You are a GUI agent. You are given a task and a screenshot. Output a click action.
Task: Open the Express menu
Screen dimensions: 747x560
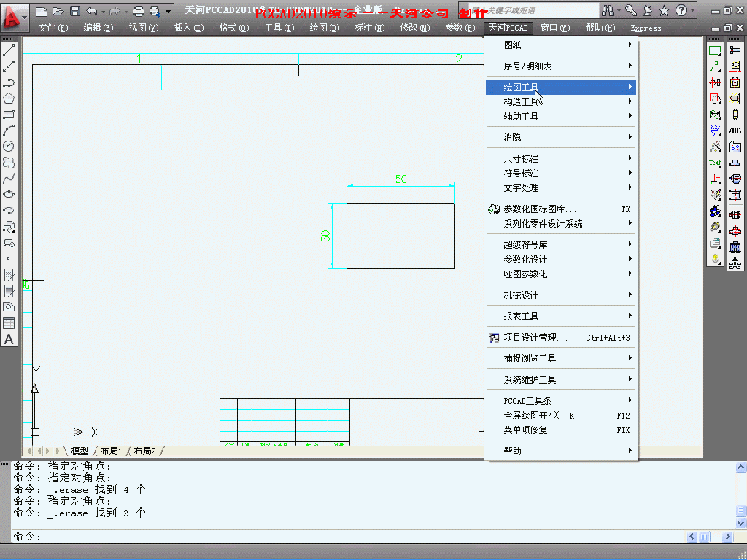(646, 28)
